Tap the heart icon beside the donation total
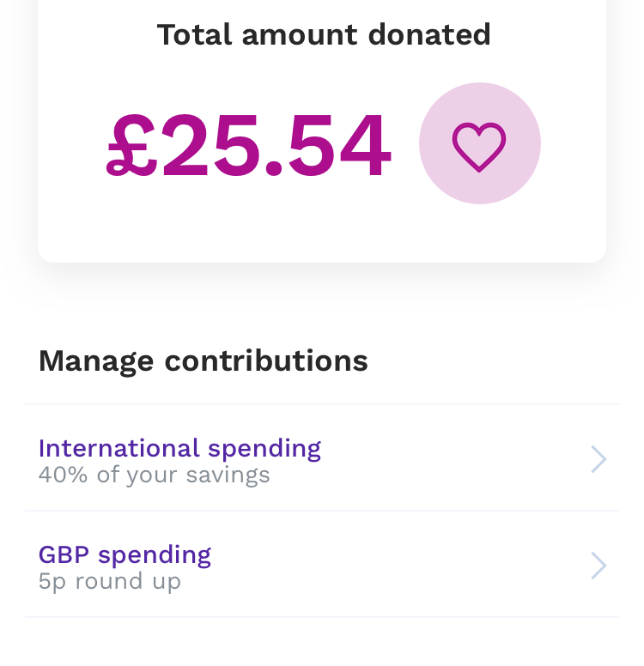This screenshot has height=666, width=644. pos(479,143)
